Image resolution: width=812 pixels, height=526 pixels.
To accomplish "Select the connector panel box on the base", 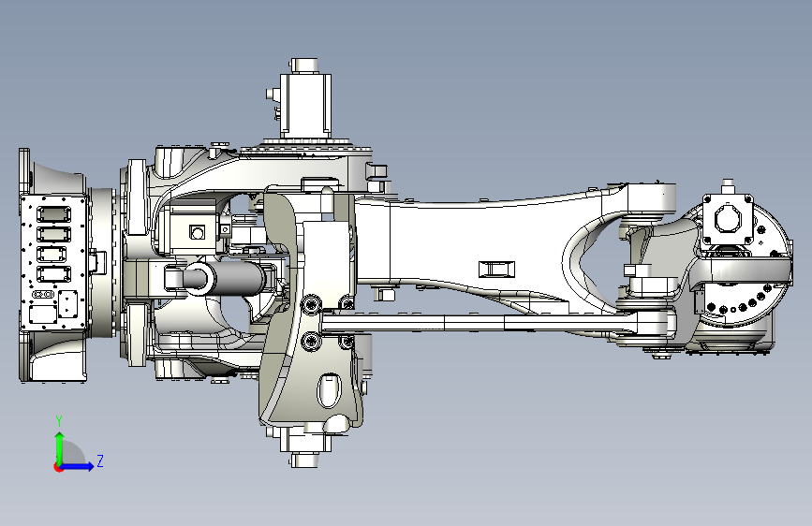I will tap(53, 262).
